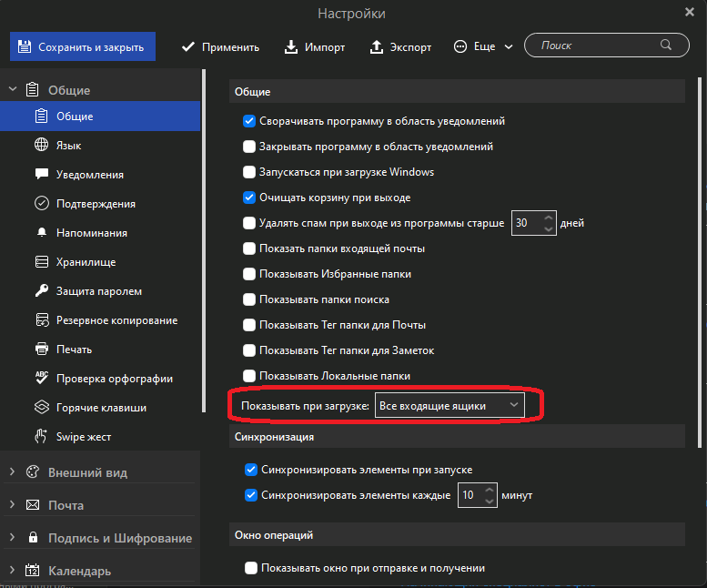Check Показывать окно при отправке и получении
This screenshot has height=588, width=707.
click(251, 568)
